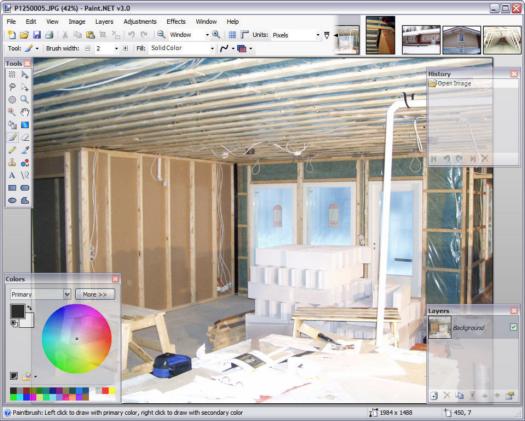
Task: Select the Freeform Shape tool
Action: pyautogui.click(x=25, y=200)
